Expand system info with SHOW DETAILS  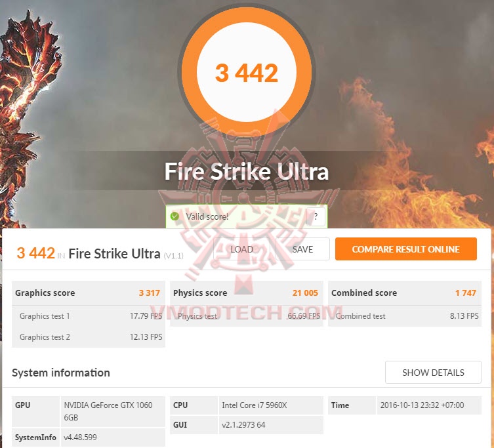tap(433, 373)
